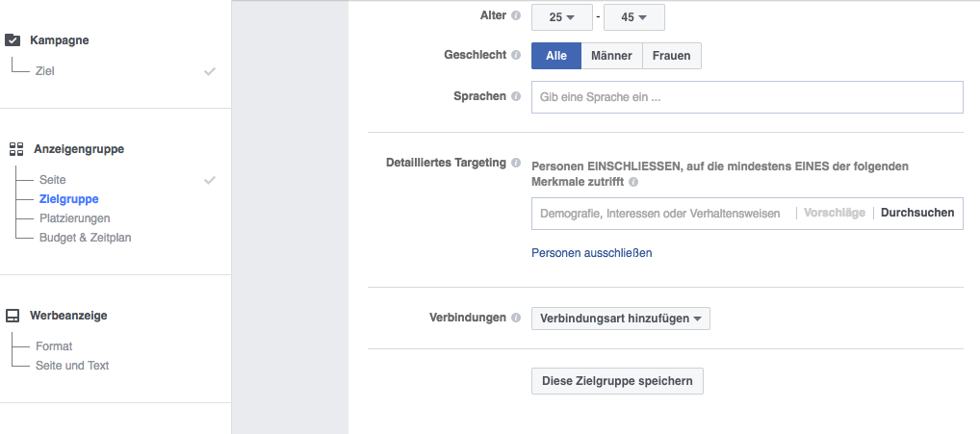This screenshot has width=980, height=434.
Task: Click Vorschläge in targeting field
Action: (x=835, y=213)
